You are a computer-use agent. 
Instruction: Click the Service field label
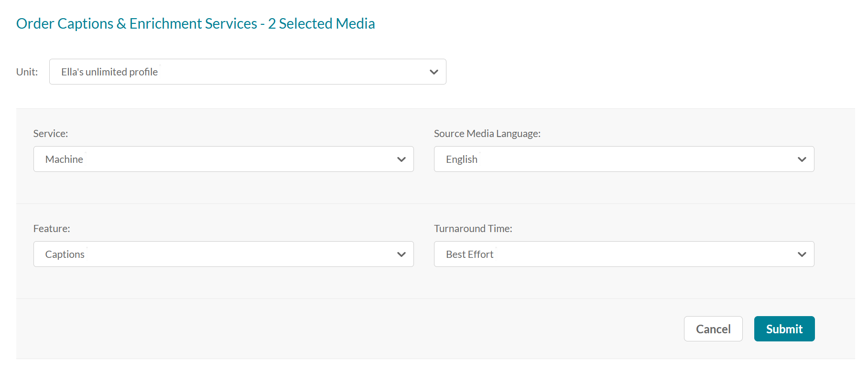point(51,134)
